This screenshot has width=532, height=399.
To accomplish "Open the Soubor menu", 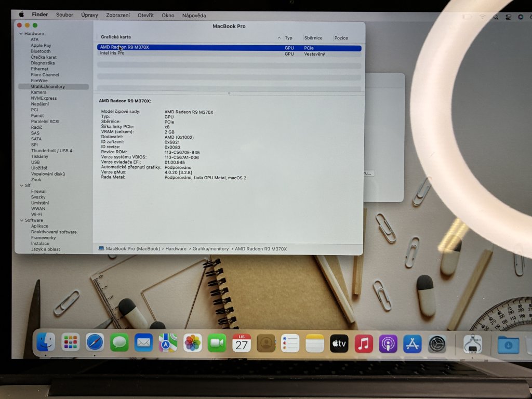I will coord(64,15).
